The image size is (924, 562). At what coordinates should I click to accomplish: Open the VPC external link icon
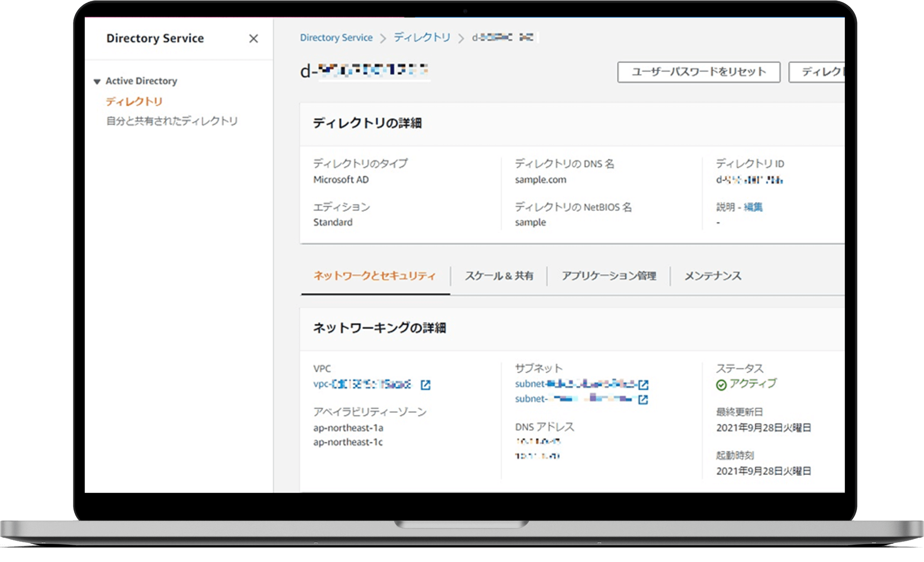click(x=426, y=385)
